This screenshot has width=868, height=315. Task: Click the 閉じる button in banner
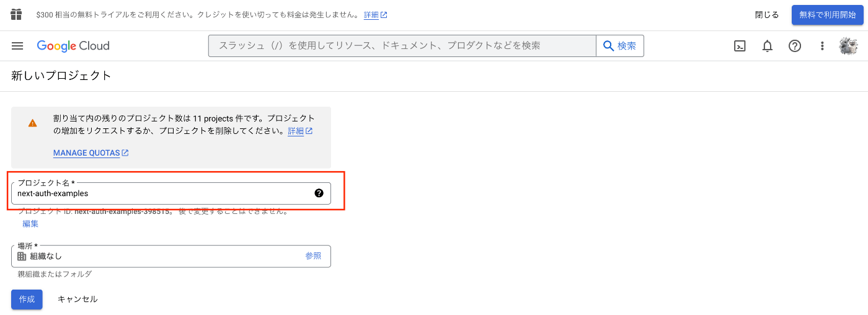tap(767, 15)
